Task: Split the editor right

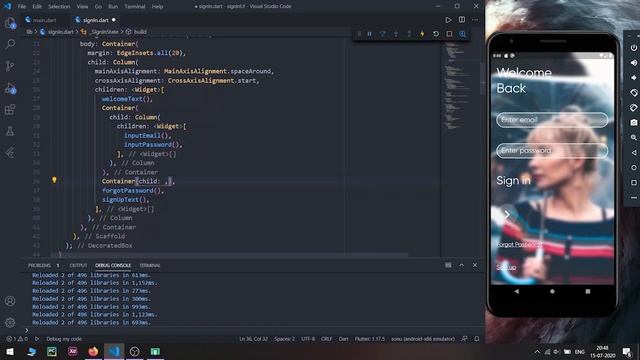Action: (x=462, y=20)
